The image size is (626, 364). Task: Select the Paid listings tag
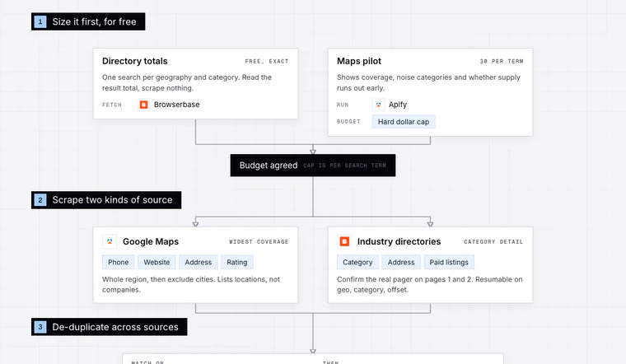(449, 262)
